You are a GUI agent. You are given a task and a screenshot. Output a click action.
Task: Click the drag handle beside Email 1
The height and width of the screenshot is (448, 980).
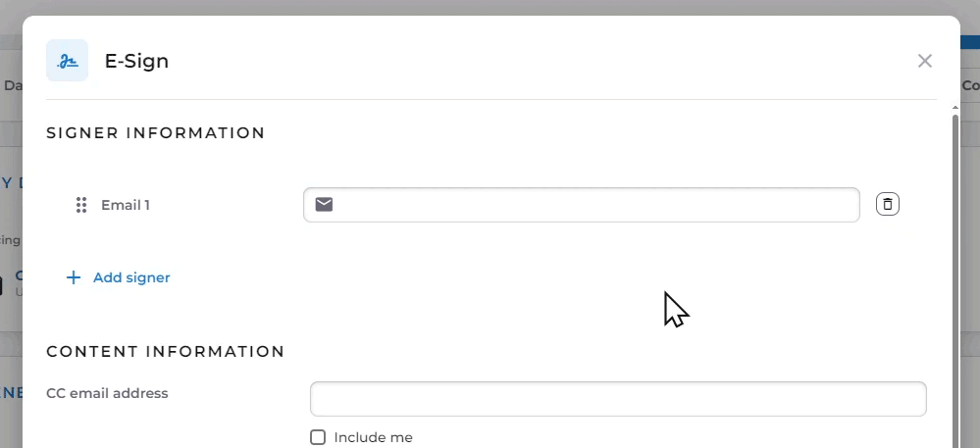point(81,205)
